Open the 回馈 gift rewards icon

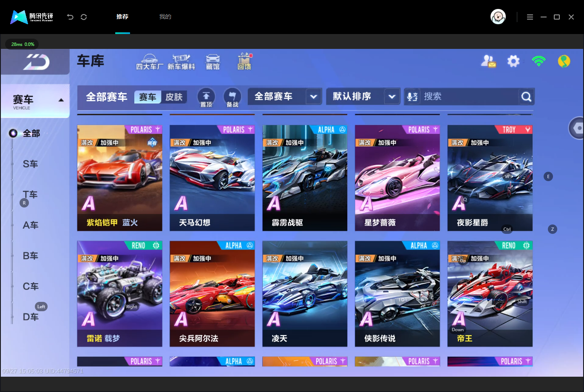pyautogui.click(x=244, y=62)
